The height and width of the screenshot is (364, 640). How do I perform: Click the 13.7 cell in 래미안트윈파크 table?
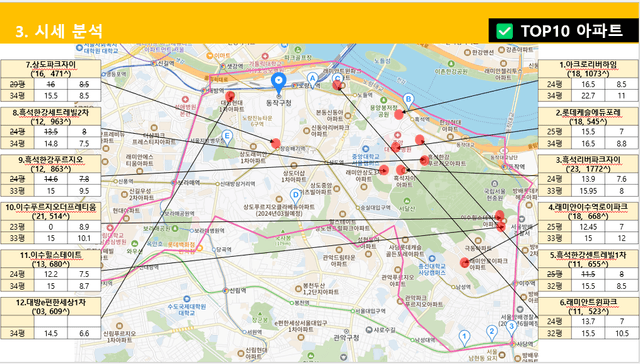click(x=588, y=322)
